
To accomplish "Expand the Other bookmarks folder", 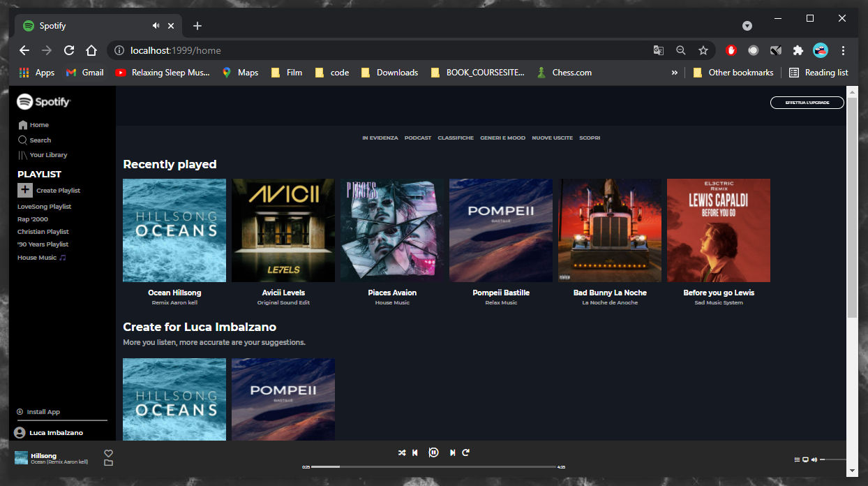I will click(733, 72).
